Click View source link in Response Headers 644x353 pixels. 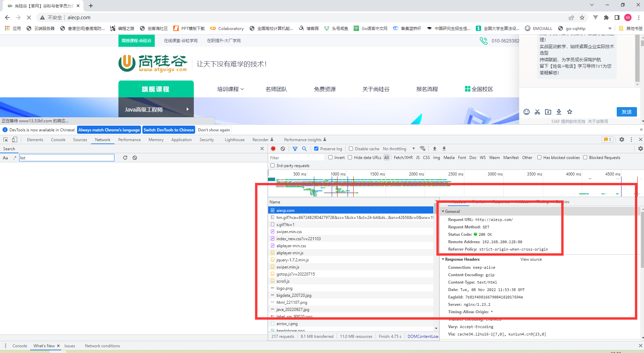click(x=531, y=259)
